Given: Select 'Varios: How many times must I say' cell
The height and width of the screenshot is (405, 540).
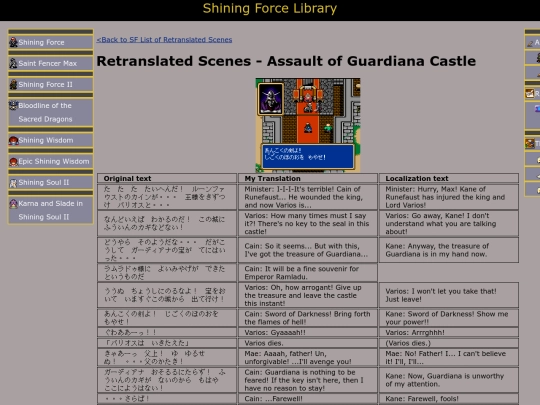Looking at the screenshot, I should 308,224.
